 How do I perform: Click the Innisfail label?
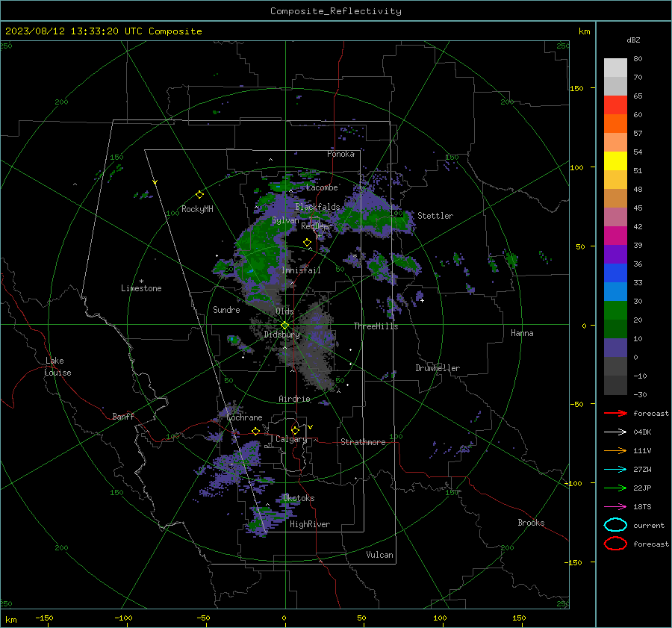[301, 270]
